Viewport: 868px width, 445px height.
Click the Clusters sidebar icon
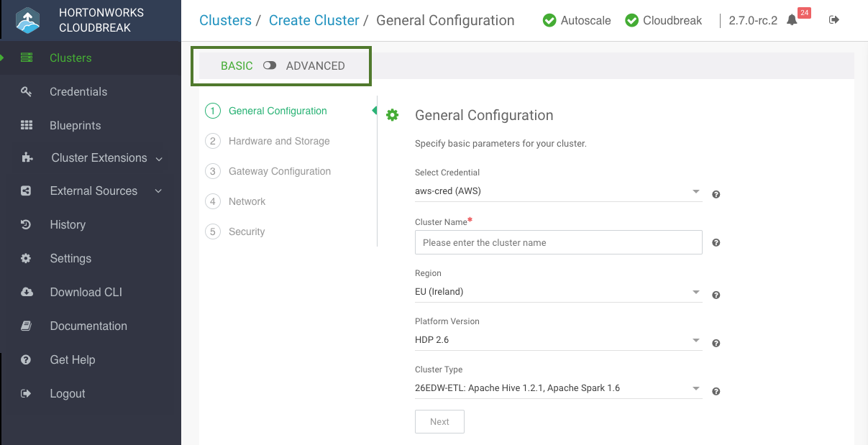[27, 58]
